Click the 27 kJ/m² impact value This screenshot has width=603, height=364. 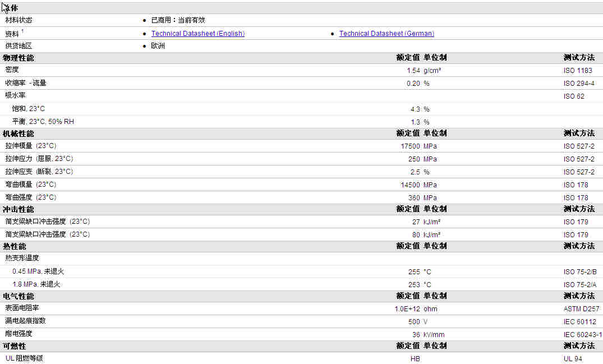pyautogui.click(x=426, y=222)
